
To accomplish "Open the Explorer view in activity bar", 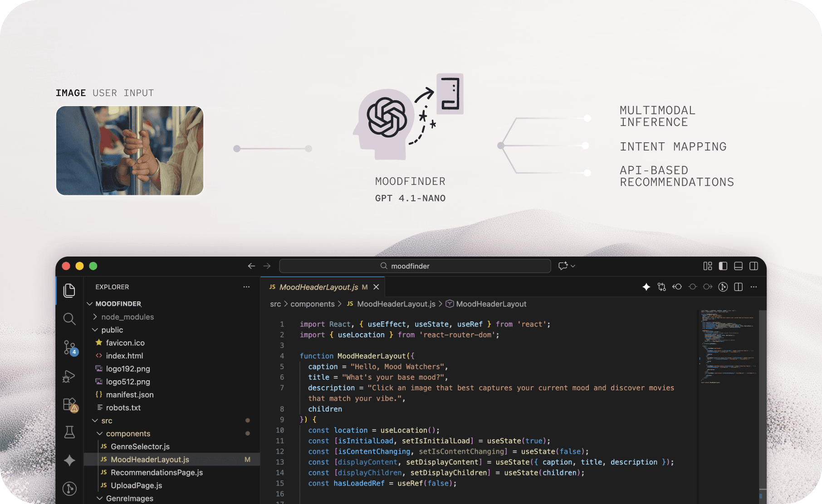I will 69,291.
